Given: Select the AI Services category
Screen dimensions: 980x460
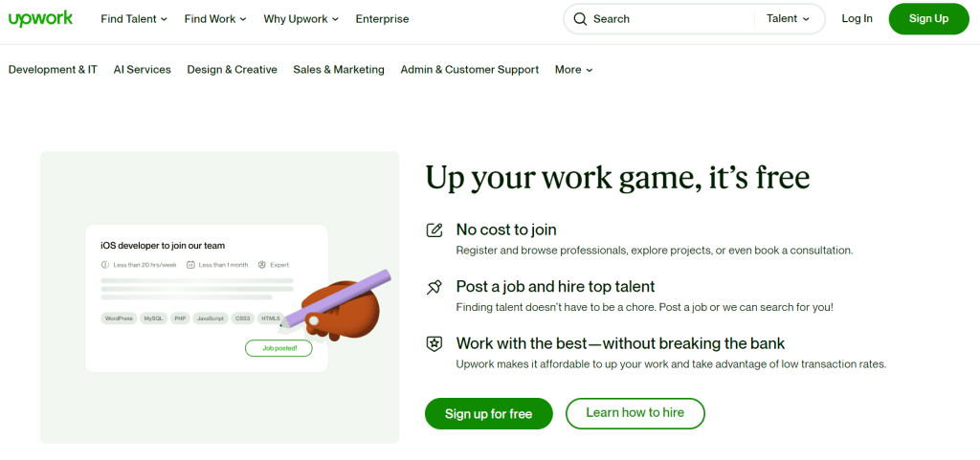Looking at the screenshot, I should [142, 70].
